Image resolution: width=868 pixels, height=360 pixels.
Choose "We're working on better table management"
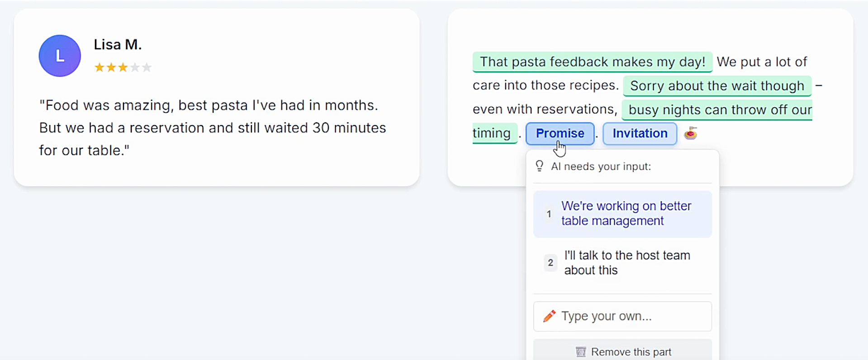[x=626, y=214]
